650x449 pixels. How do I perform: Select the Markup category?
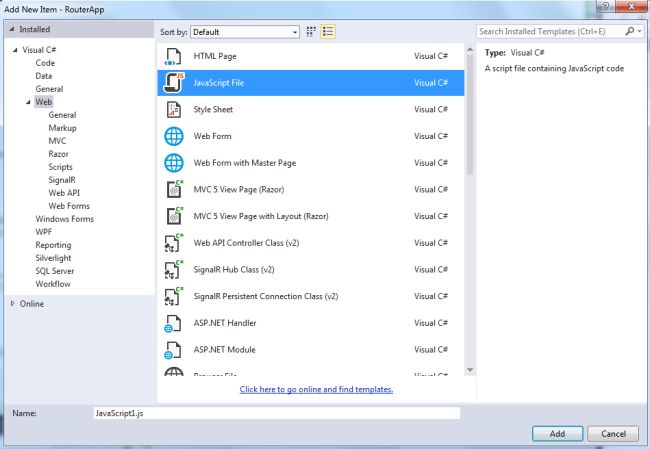tap(63, 128)
